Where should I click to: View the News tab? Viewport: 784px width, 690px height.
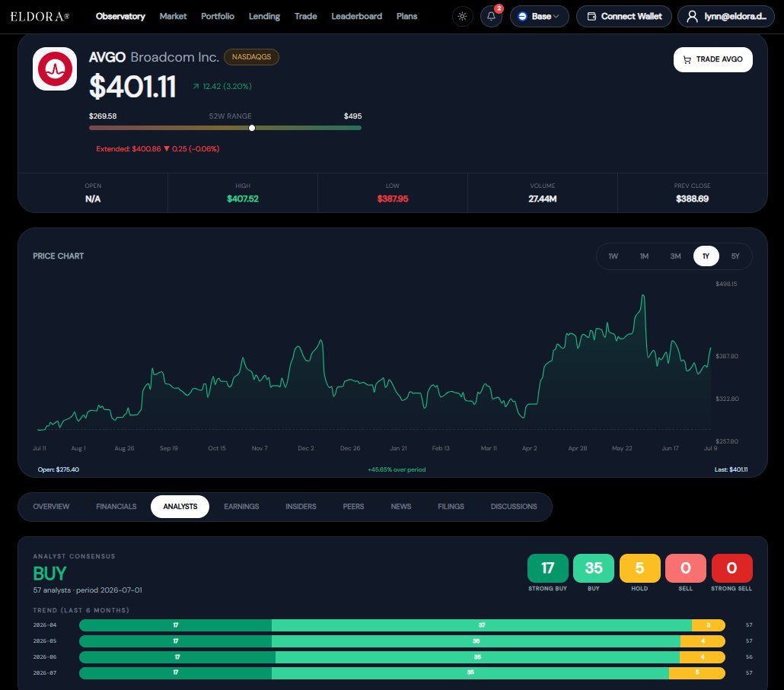coord(401,507)
